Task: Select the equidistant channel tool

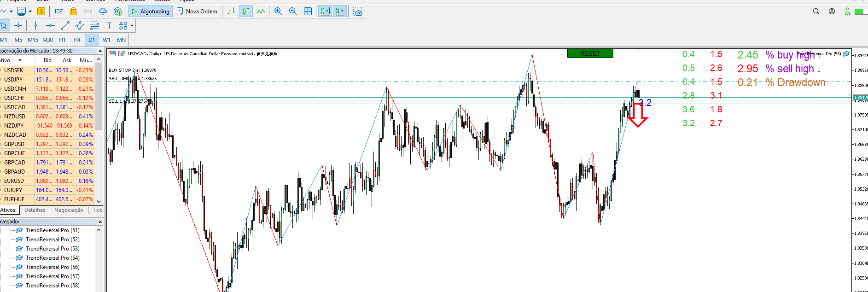Action: pyautogui.click(x=80, y=25)
